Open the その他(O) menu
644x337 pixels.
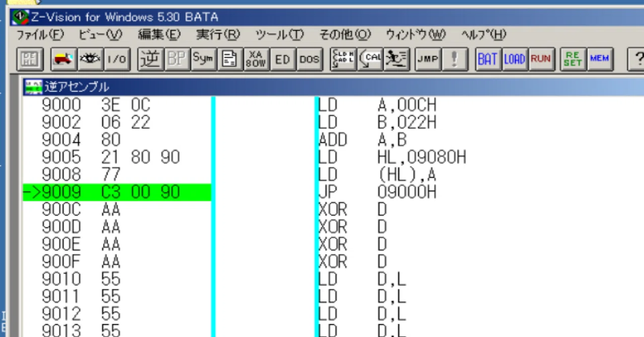[x=345, y=35]
